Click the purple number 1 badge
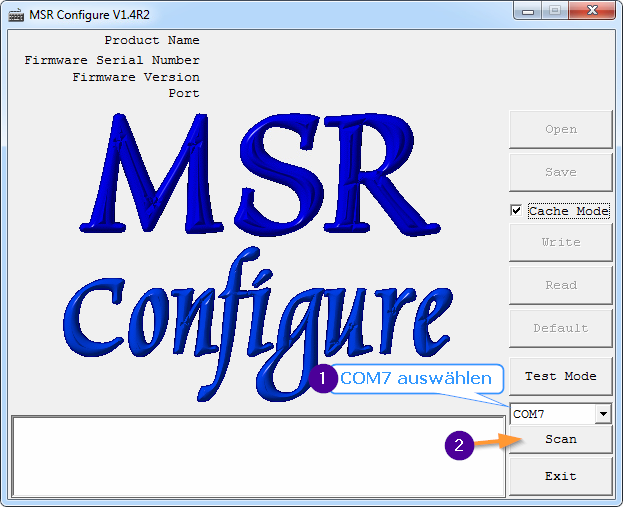The image size is (623, 507). 322,379
